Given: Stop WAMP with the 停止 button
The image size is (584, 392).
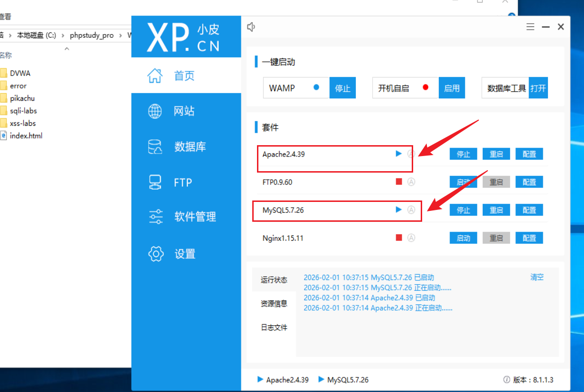Looking at the screenshot, I should coord(343,88).
